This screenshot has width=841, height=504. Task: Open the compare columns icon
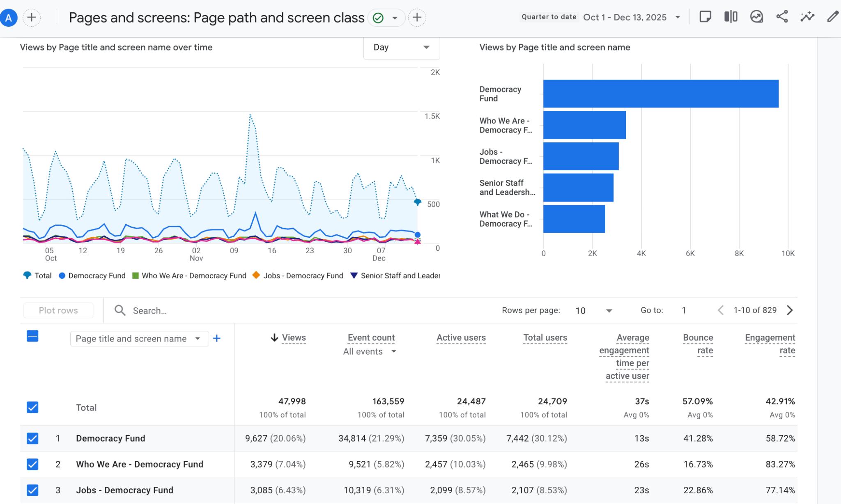(731, 17)
